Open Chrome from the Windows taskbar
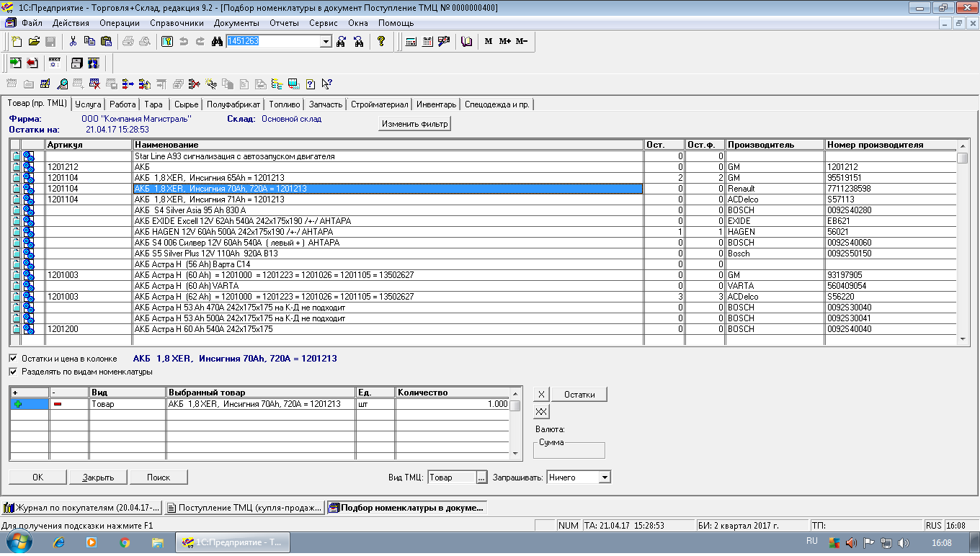The image size is (980, 556). 125,542
